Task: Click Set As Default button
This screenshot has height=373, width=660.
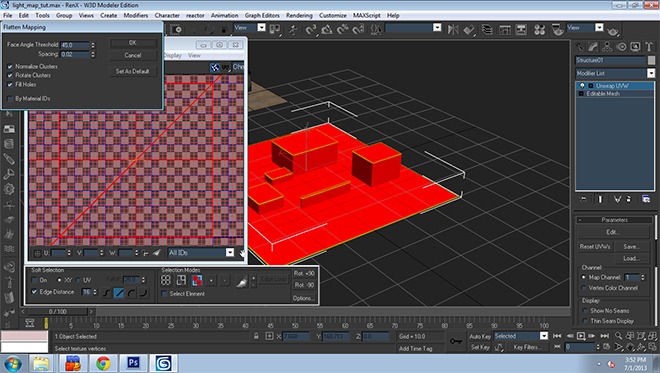Action: [133, 72]
